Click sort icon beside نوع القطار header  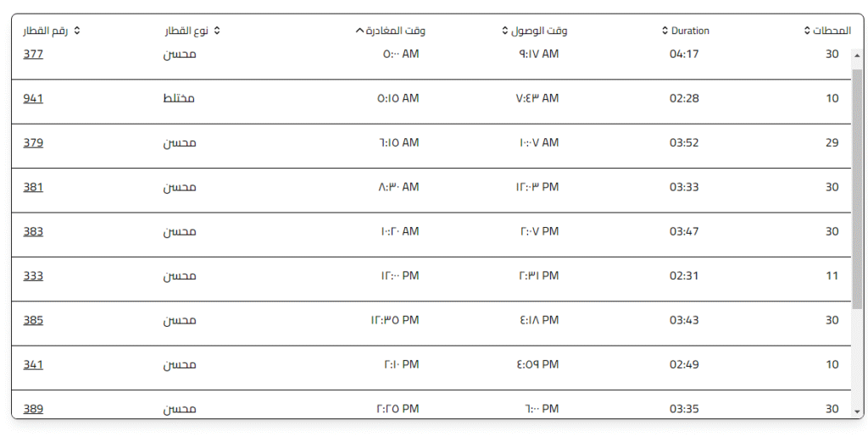point(217,30)
